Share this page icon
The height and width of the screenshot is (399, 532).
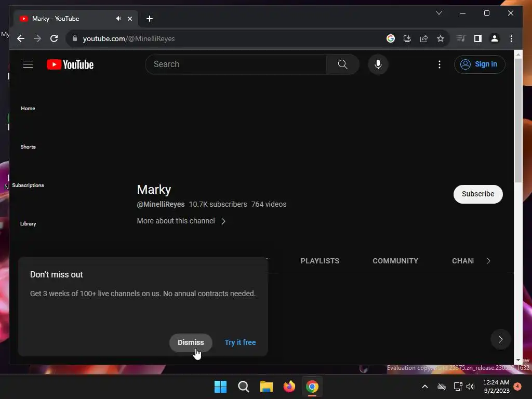[424, 38]
